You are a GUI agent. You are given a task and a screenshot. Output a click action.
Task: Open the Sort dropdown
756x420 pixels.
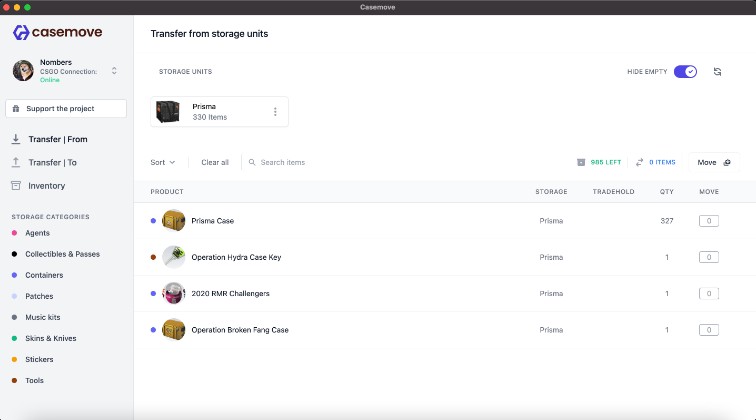coord(162,163)
